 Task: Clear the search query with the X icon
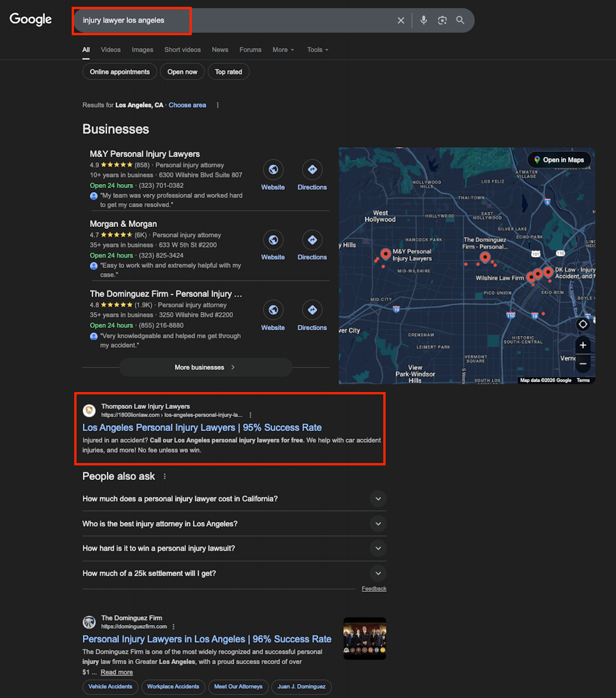[401, 21]
